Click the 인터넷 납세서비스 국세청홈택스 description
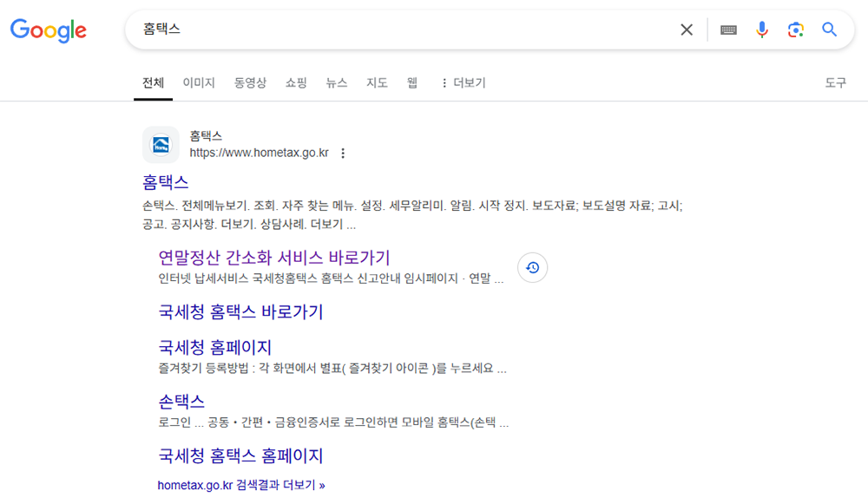 pos(331,278)
